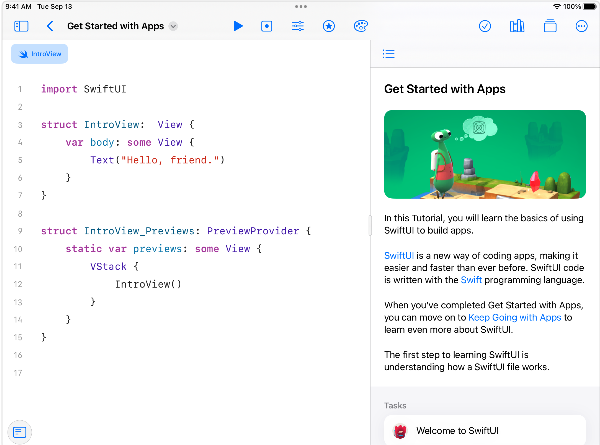This screenshot has width=600, height=445.
Task: Toggle the left sidebar panel
Action: [x=21, y=26]
